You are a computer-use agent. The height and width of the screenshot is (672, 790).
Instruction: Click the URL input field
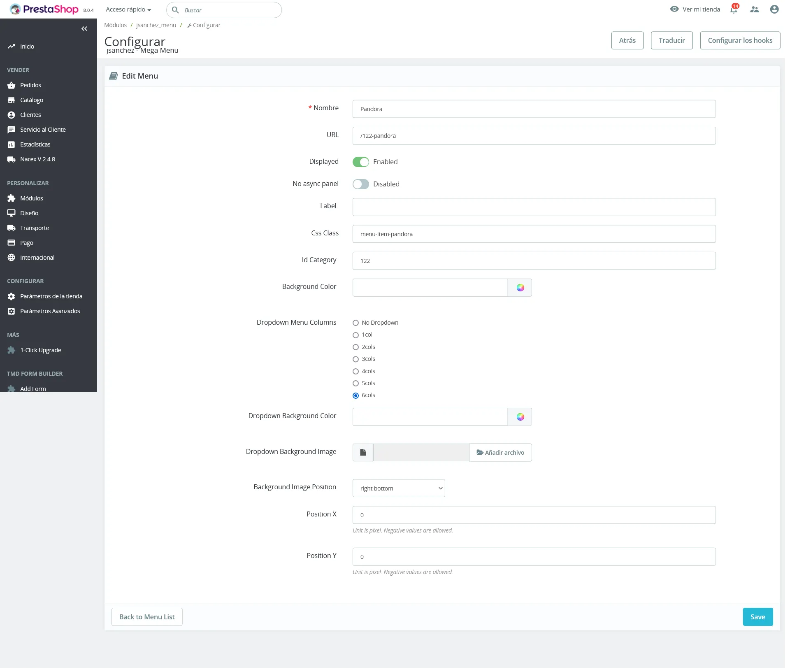pyautogui.click(x=534, y=136)
